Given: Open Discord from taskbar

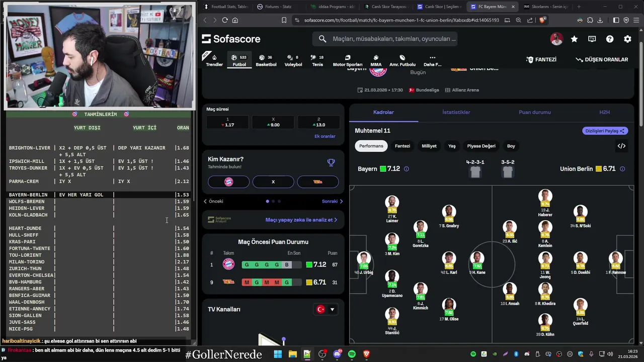Looking at the screenshot, I should [337, 354].
